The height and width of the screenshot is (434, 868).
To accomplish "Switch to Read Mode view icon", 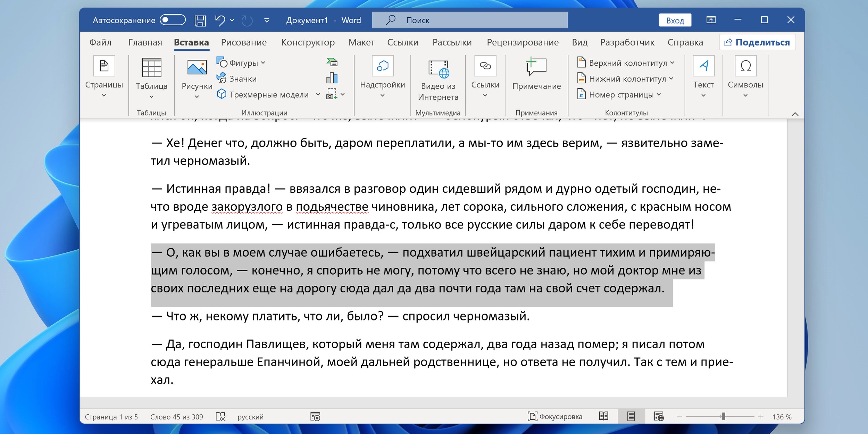I will tap(603, 416).
